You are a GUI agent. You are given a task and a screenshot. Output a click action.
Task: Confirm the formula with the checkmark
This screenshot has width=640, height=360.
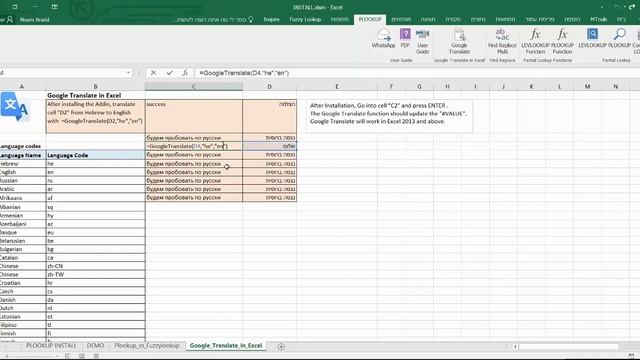pos(169,73)
